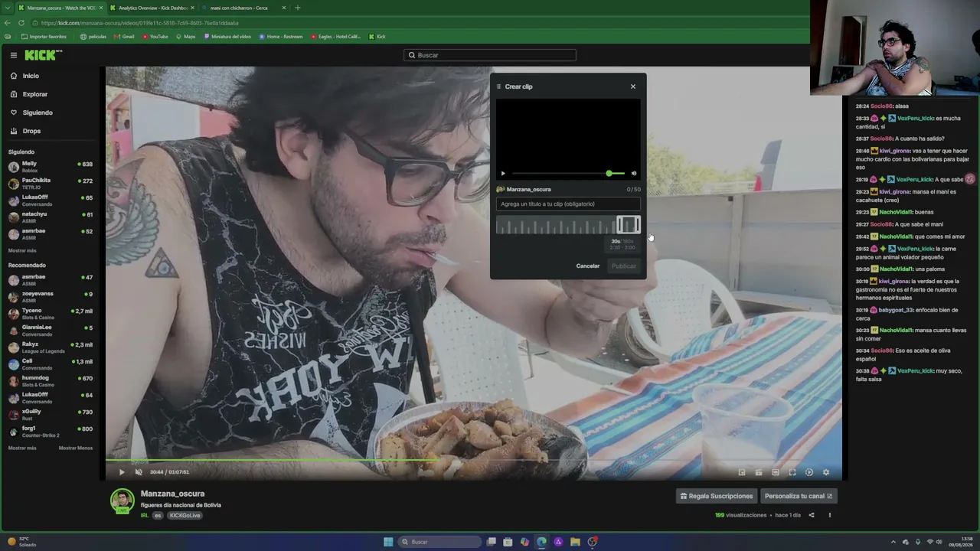The height and width of the screenshot is (551, 980).
Task: Open the video more options menu
Action: coord(829,515)
